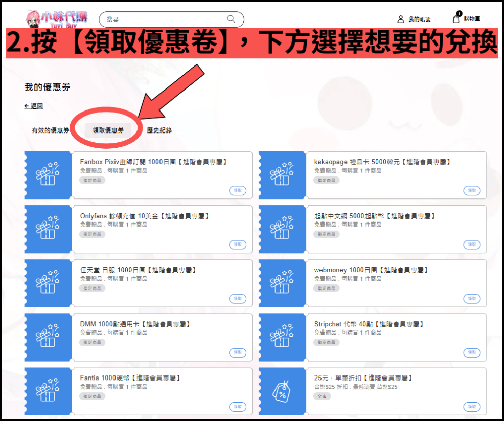The width and height of the screenshot is (504, 421).
Task: Click the 全店 tag on 25元 coupon
Action: pos(322,396)
